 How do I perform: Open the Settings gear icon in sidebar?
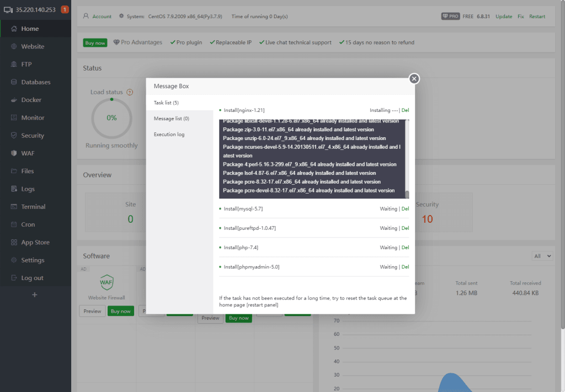pos(14,260)
